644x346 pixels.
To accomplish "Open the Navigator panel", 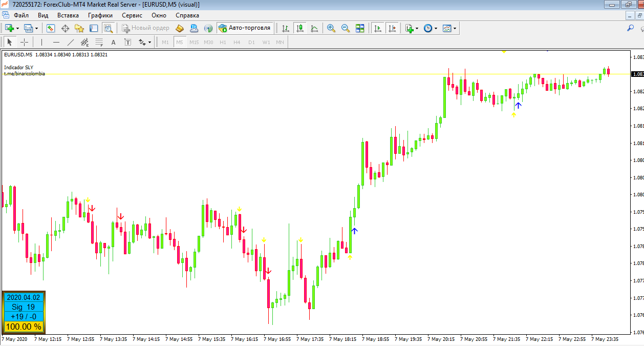I will [79, 28].
